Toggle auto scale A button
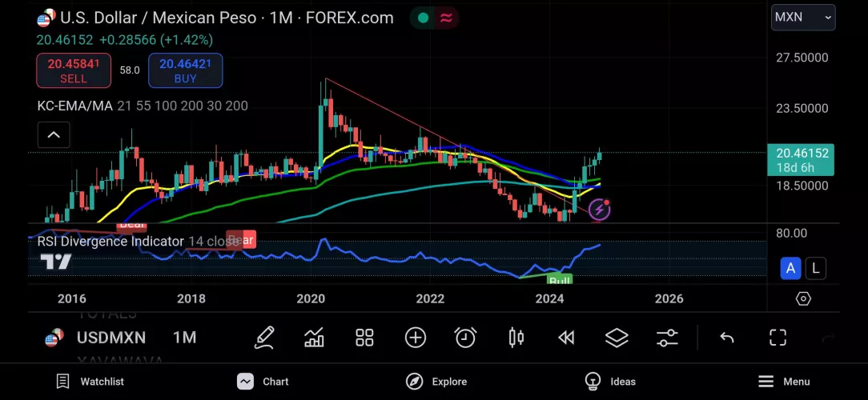 click(x=790, y=268)
